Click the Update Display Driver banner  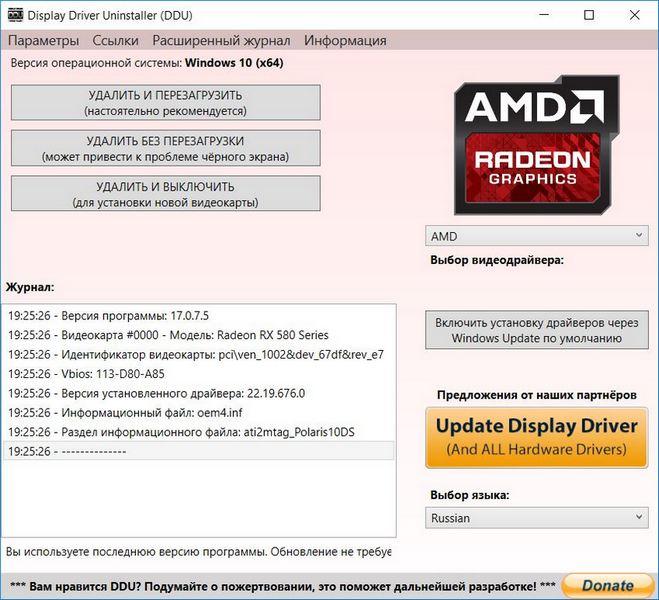(537, 437)
